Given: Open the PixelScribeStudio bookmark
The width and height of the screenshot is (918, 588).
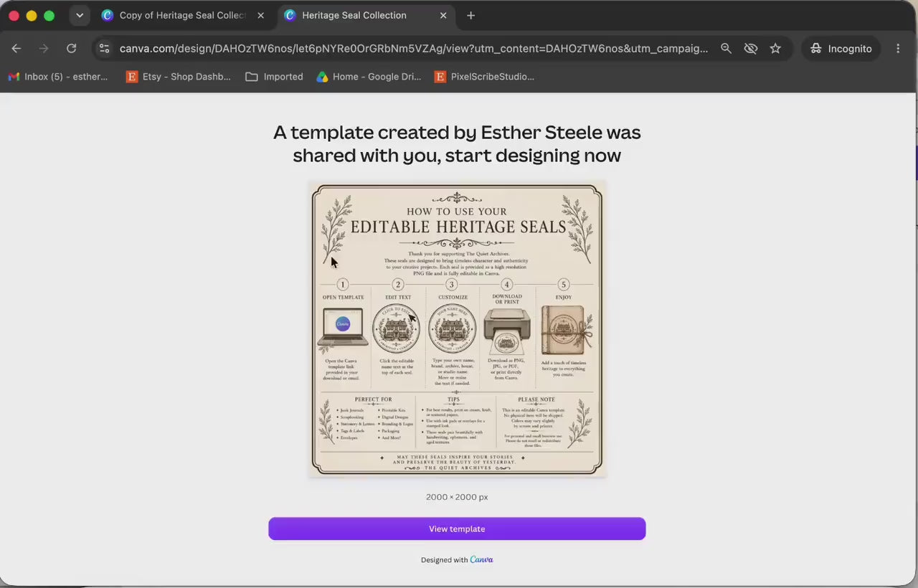Looking at the screenshot, I should tap(485, 77).
